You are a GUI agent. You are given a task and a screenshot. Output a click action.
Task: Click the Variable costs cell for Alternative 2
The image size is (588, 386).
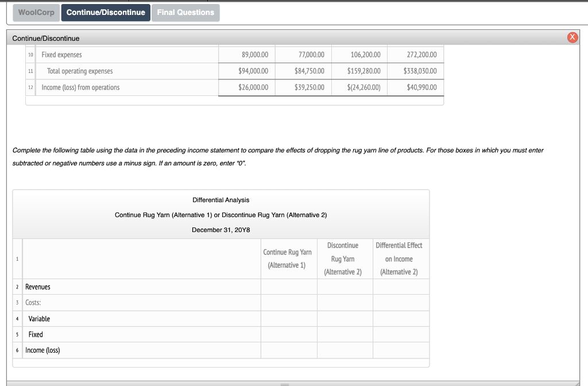(345, 319)
